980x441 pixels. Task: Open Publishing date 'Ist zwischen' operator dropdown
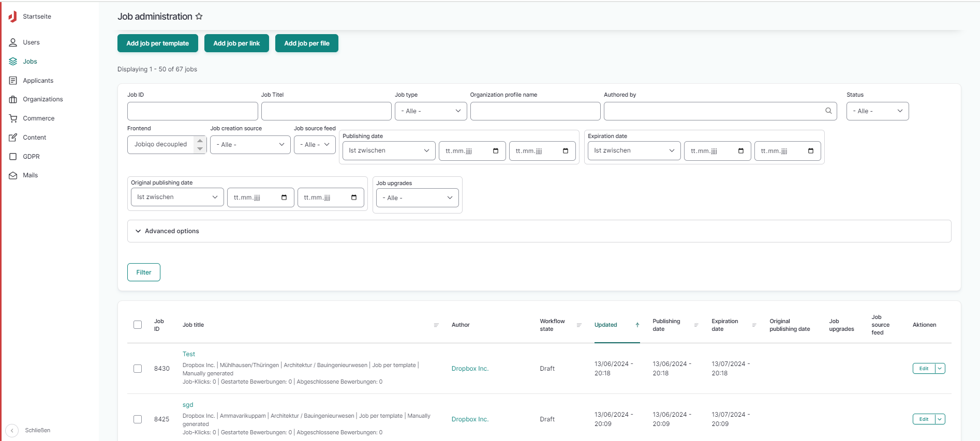tap(389, 150)
